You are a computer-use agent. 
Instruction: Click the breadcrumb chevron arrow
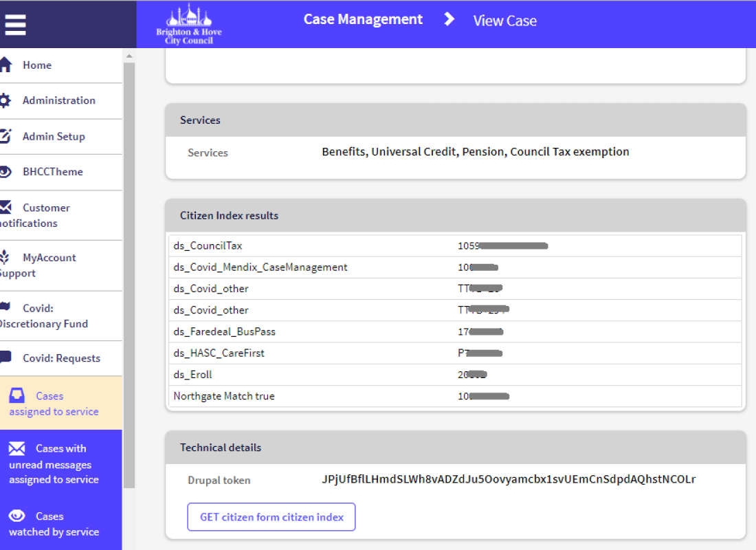[x=449, y=19]
